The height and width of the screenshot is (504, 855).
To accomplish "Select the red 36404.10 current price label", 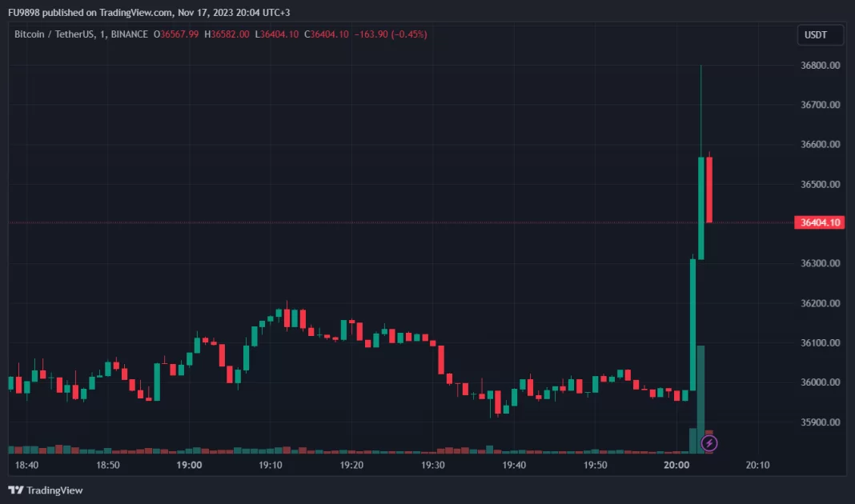I will [x=820, y=222].
